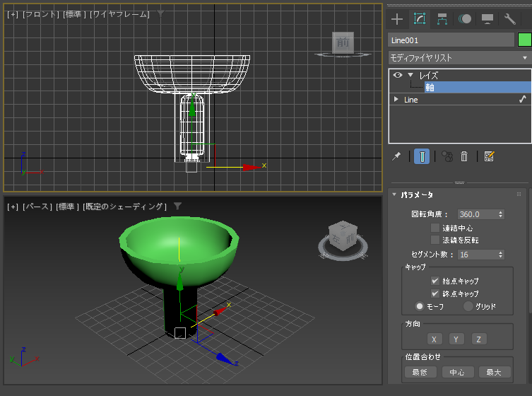
Task: Click front viewport [+] menu label
Action: click(x=13, y=14)
